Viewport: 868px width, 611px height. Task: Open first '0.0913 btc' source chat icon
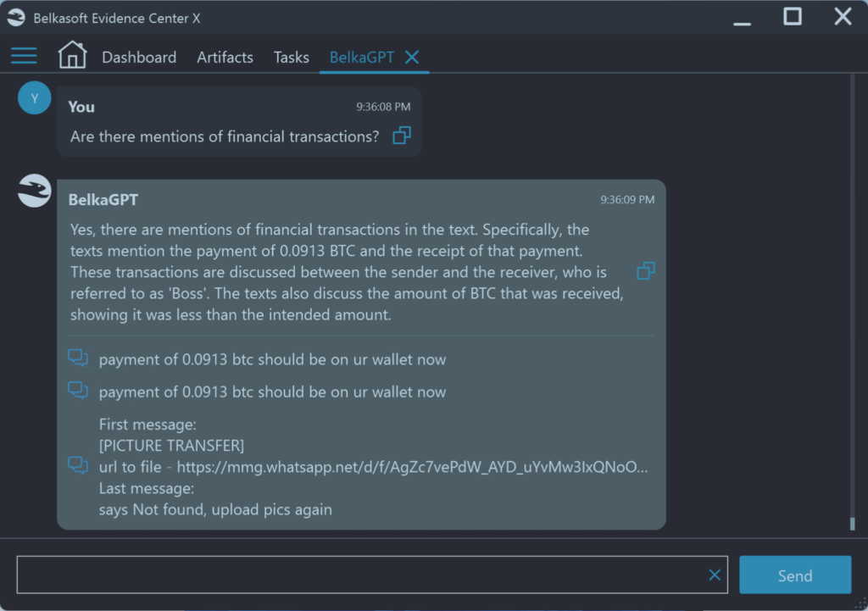tap(78, 358)
